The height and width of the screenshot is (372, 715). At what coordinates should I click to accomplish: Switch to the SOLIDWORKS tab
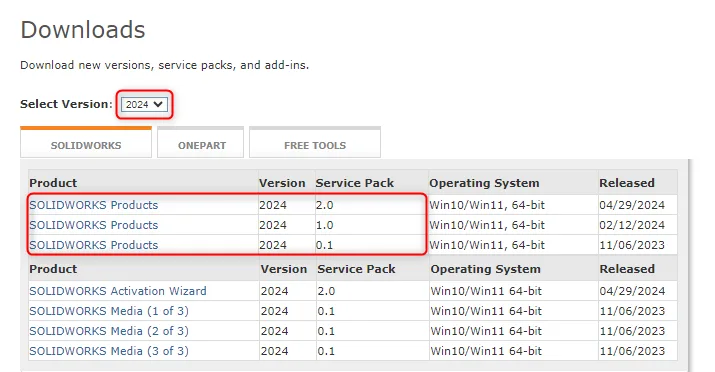[86, 143]
